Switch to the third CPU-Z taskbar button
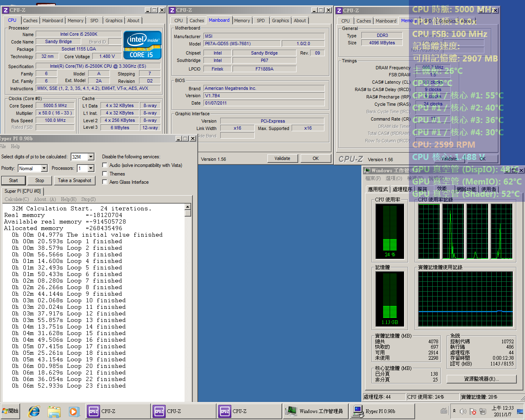 [249, 411]
